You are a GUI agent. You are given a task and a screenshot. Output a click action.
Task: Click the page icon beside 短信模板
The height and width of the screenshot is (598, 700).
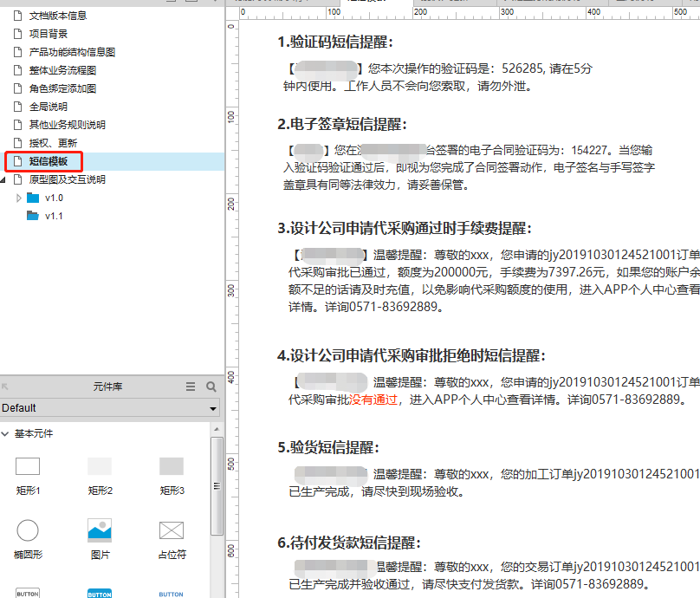[16, 161]
